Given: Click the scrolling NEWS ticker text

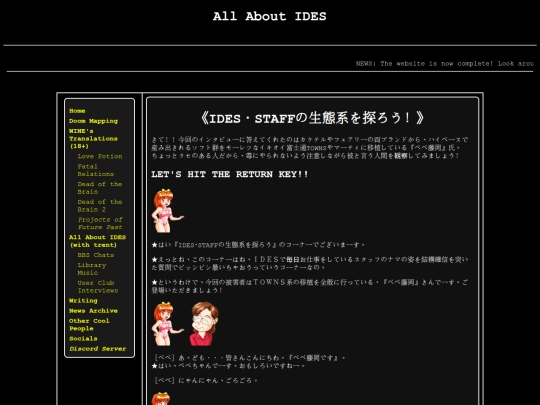Looking at the screenshot, I should pyautogui.click(x=445, y=64).
